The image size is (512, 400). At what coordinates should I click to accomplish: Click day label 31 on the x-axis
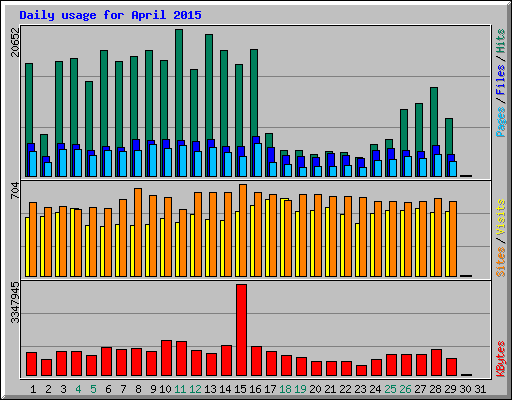[480, 389]
